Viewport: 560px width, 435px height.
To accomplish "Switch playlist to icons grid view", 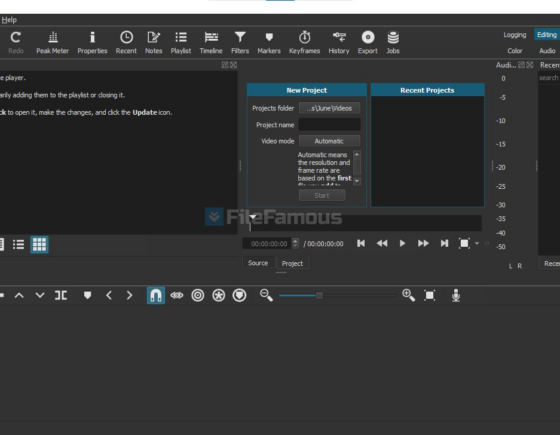I will point(39,245).
